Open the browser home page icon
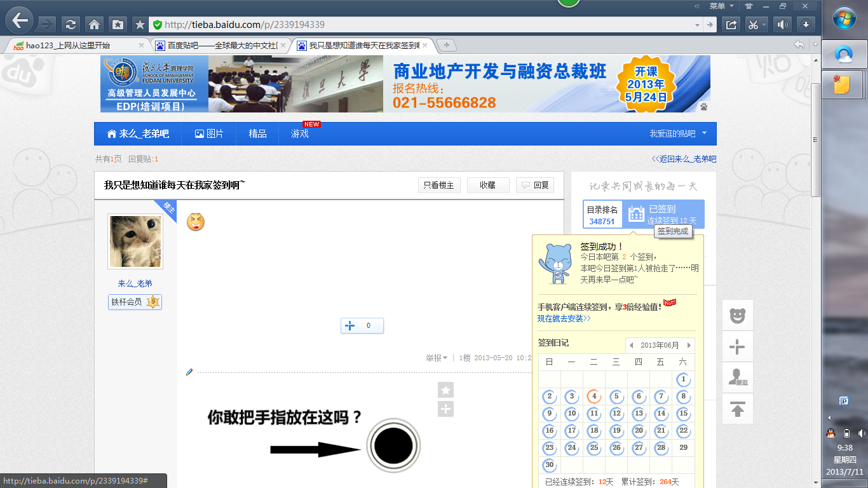Viewport: 868px width, 488px height. pyautogui.click(x=94, y=24)
